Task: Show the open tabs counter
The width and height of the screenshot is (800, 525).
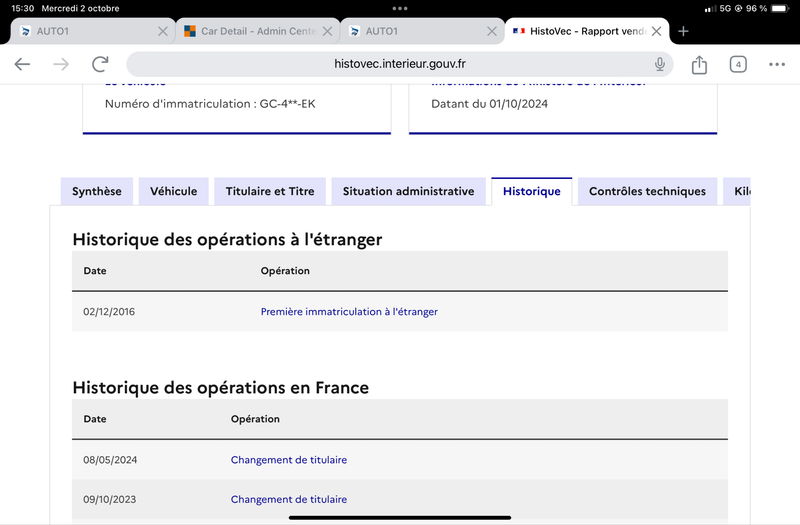Action: click(738, 64)
